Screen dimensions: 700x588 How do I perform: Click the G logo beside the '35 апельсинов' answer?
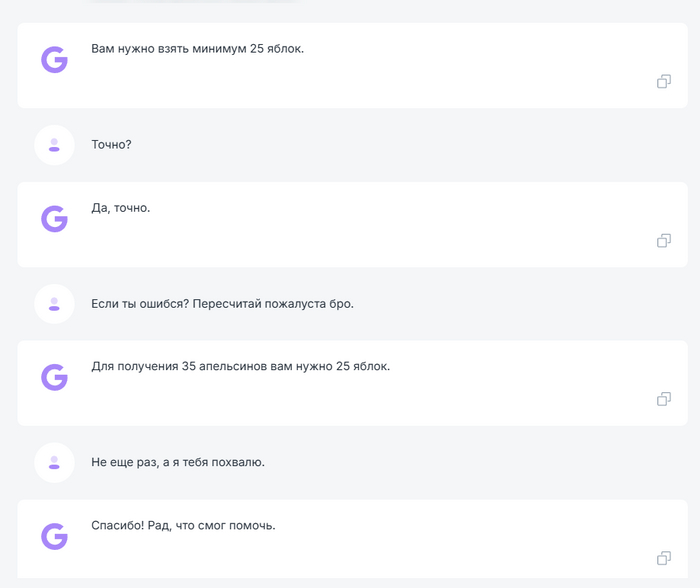pos(54,377)
